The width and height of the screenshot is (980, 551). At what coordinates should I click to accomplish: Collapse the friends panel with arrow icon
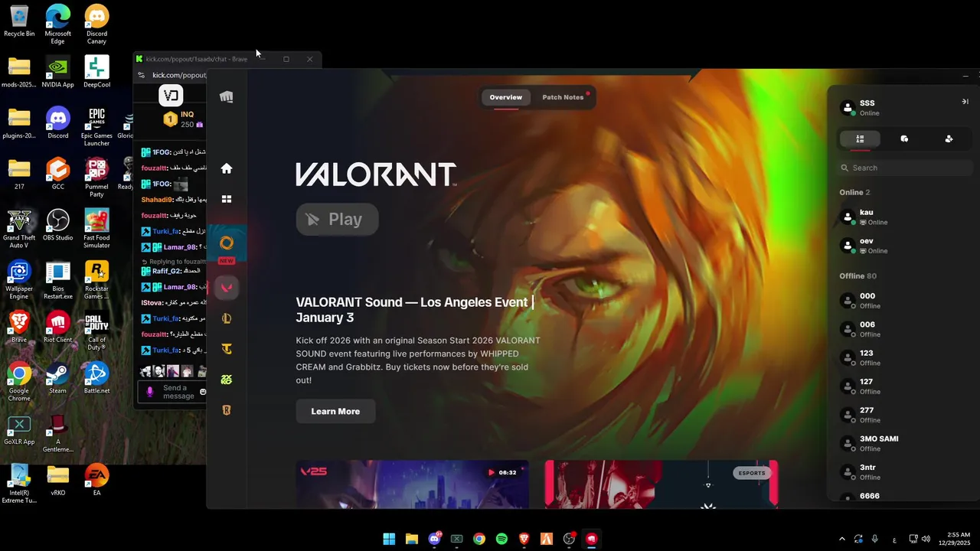pyautogui.click(x=965, y=102)
